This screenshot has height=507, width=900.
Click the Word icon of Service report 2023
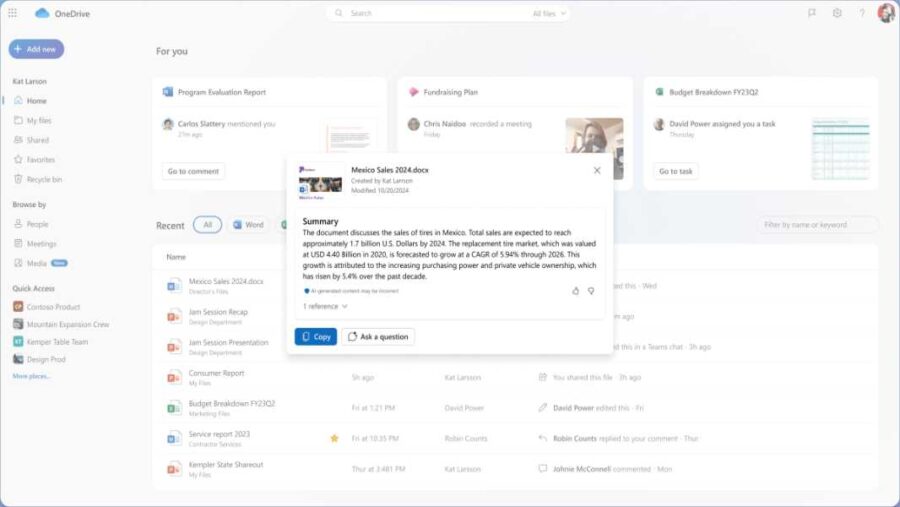[x=174, y=438]
